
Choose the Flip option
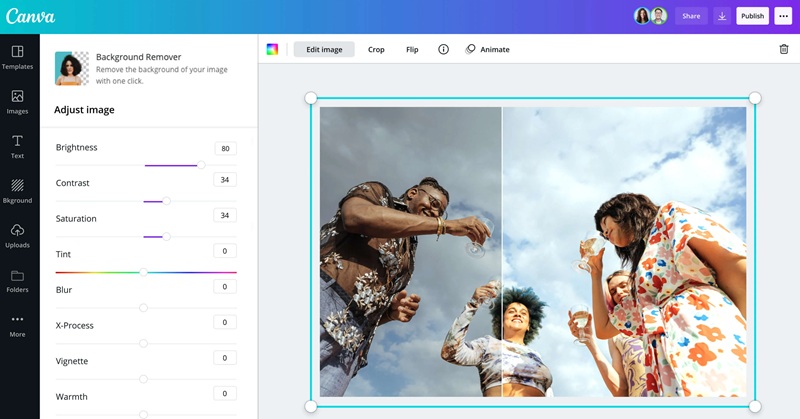[412, 50]
